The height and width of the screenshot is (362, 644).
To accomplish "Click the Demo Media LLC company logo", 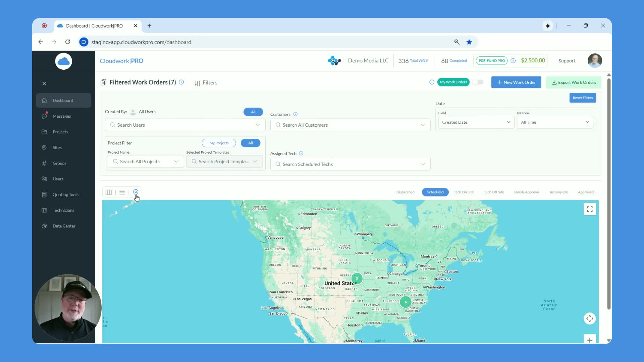I will [x=334, y=61].
